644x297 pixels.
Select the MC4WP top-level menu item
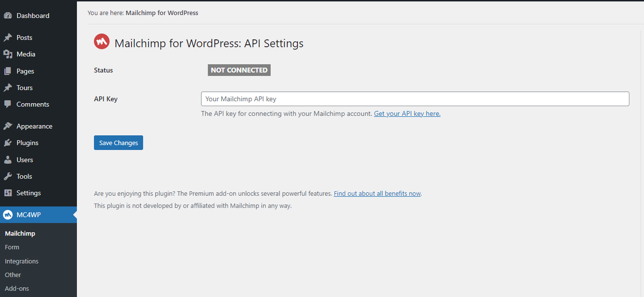[38, 215]
